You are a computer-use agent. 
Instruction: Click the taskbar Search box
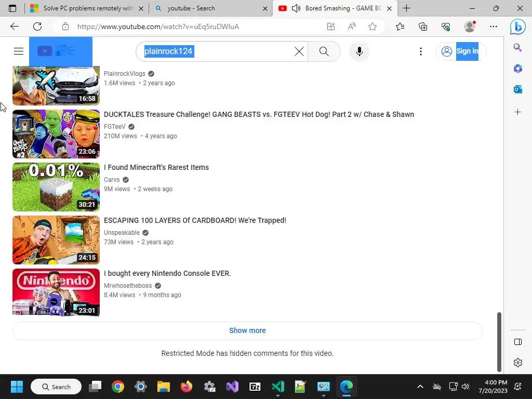click(x=56, y=387)
